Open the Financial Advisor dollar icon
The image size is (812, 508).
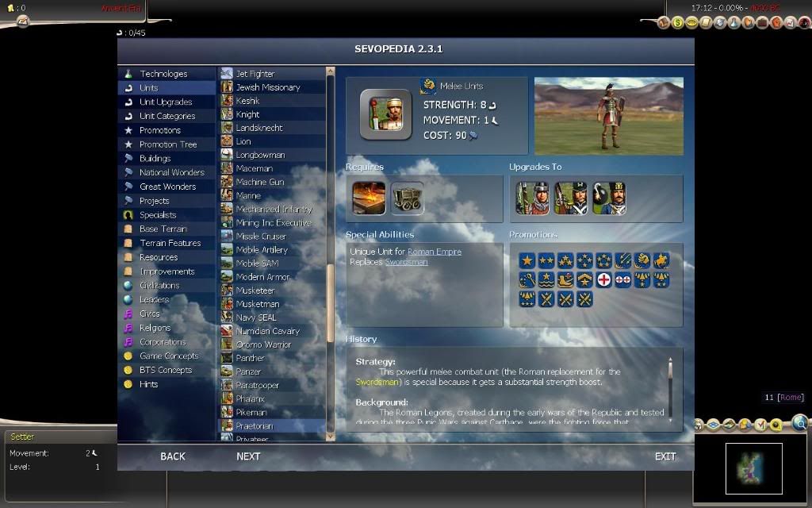(x=678, y=22)
